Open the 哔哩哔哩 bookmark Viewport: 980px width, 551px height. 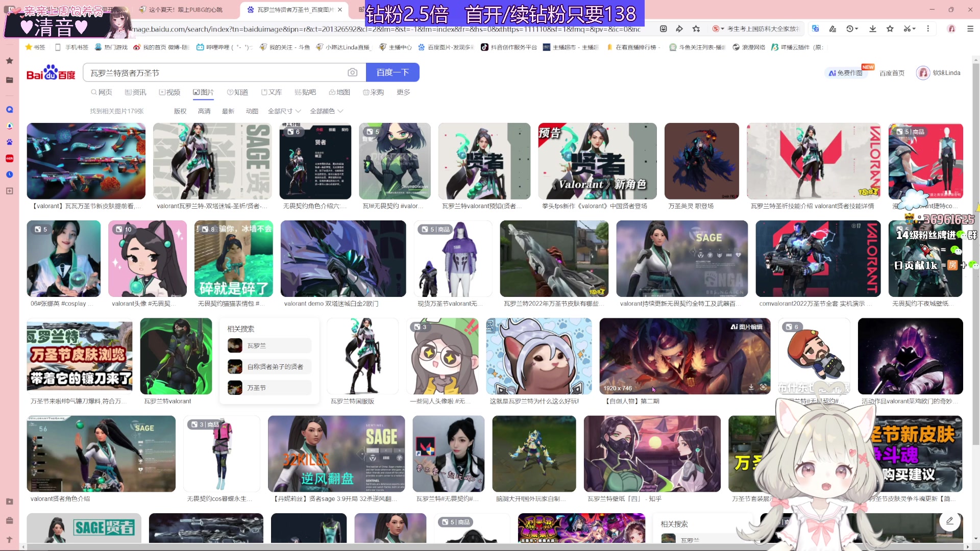(225, 47)
